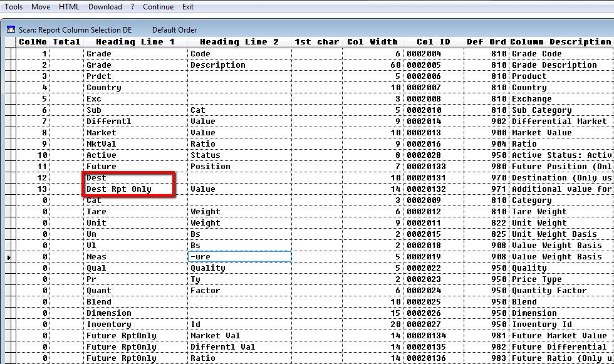Click the Def Ord column header
This screenshot has width=614, height=364.
(x=486, y=42)
